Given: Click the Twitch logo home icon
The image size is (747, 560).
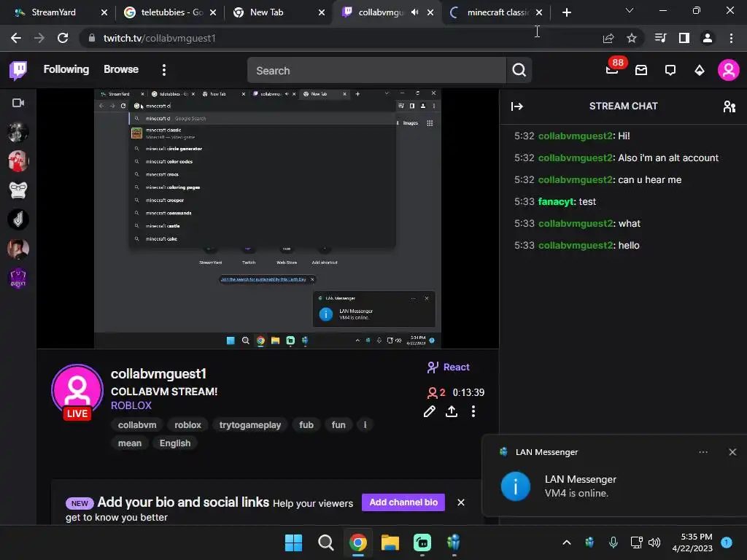Looking at the screenshot, I should coord(18,71).
